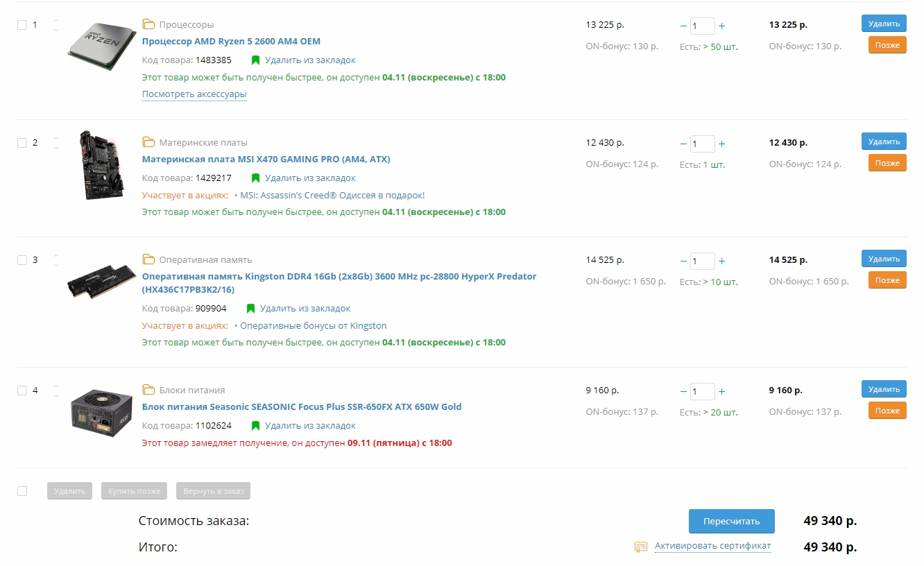The width and height of the screenshot is (924, 566).
Task: Click the Активировать сертификат link
Action: pos(713,546)
